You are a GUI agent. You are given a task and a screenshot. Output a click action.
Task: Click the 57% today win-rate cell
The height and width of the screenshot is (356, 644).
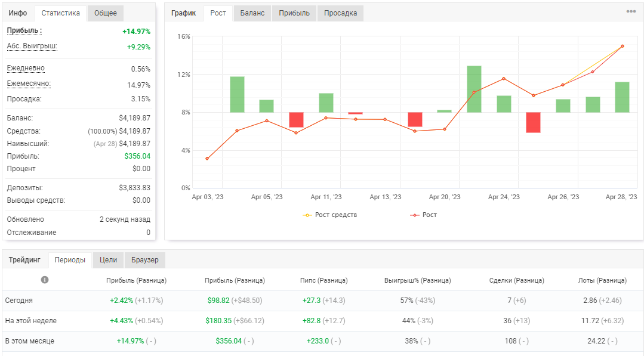pos(406,301)
